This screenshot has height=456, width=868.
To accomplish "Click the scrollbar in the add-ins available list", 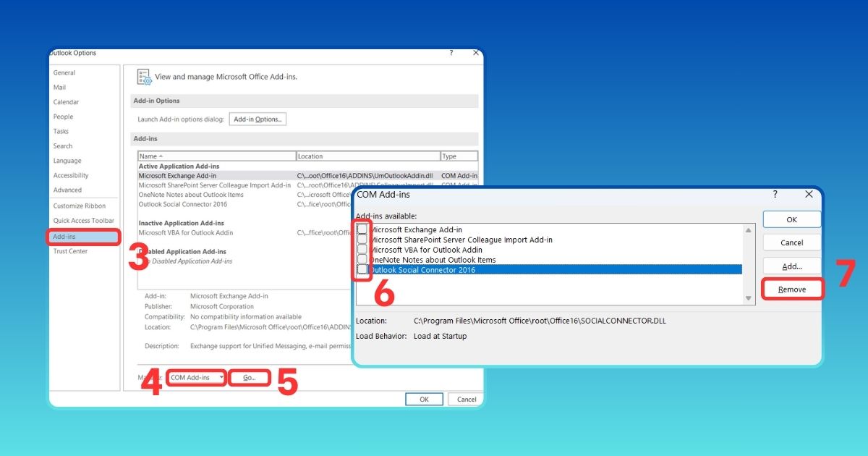I will click(x=749, y=261).
